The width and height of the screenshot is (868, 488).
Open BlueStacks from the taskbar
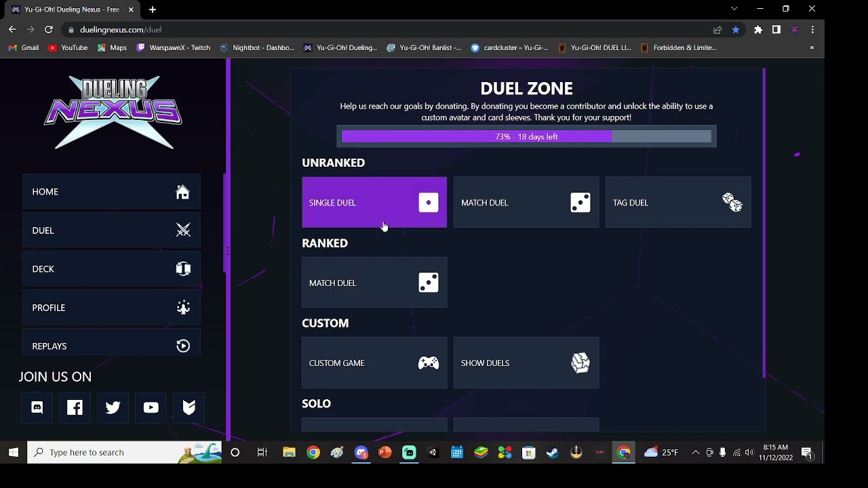481,453
